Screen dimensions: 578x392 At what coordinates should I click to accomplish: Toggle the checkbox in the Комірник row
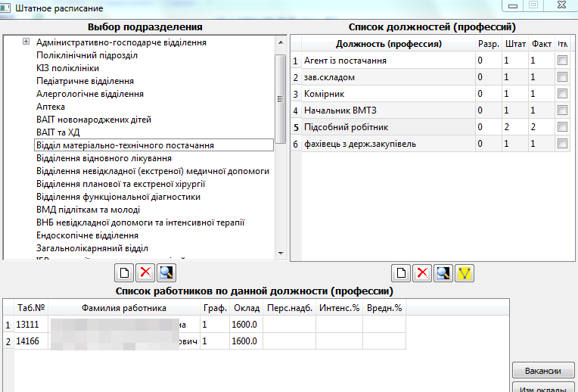coord(562,94)
